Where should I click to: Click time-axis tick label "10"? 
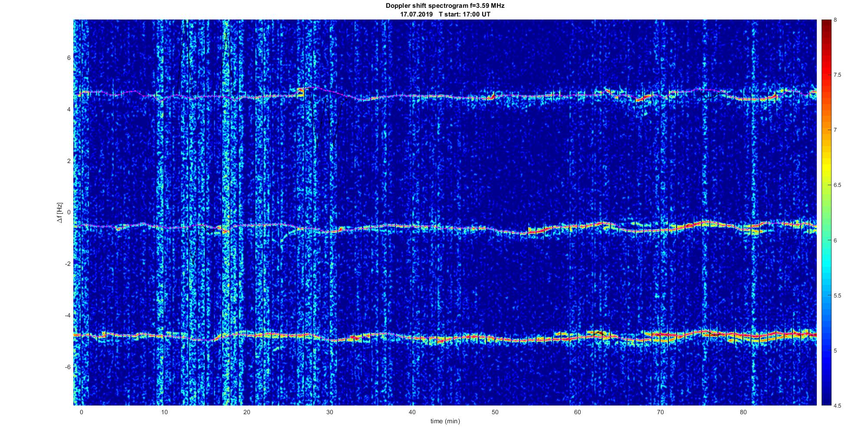pos(164,412)
